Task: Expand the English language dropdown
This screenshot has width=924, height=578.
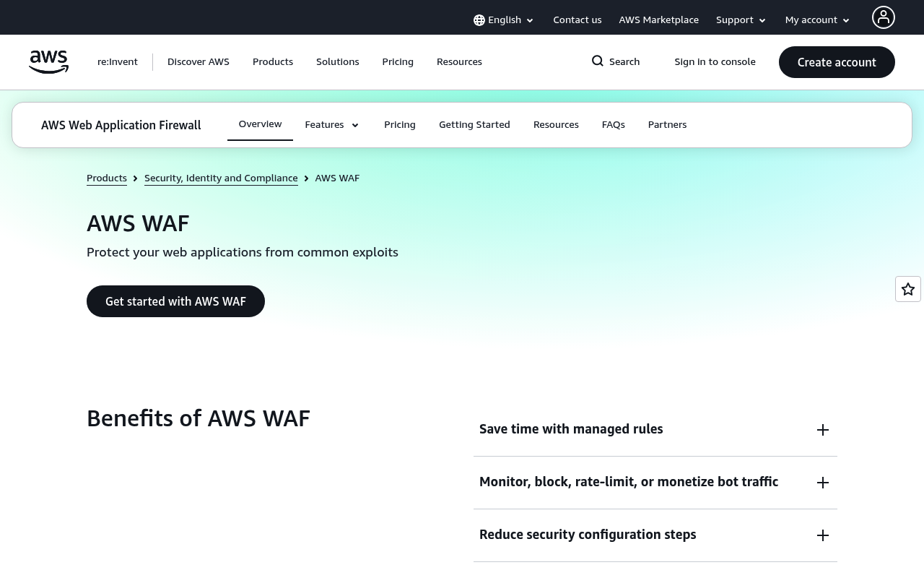Action: [x=504, y=20]
